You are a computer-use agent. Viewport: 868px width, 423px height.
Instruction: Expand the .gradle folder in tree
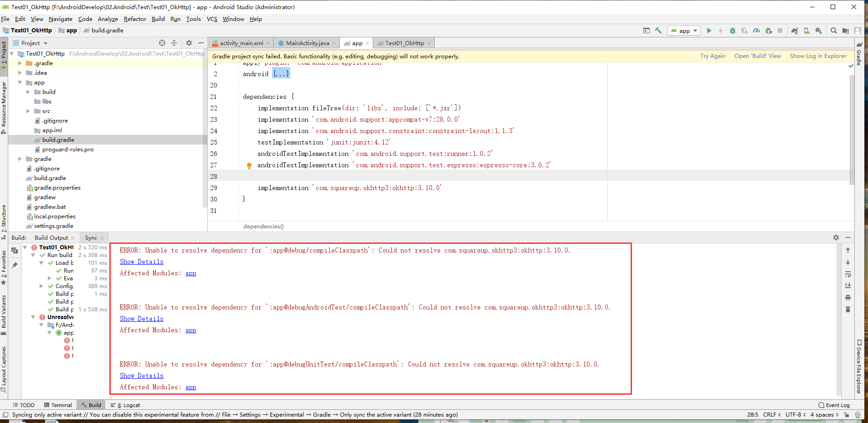pos(20,63)
